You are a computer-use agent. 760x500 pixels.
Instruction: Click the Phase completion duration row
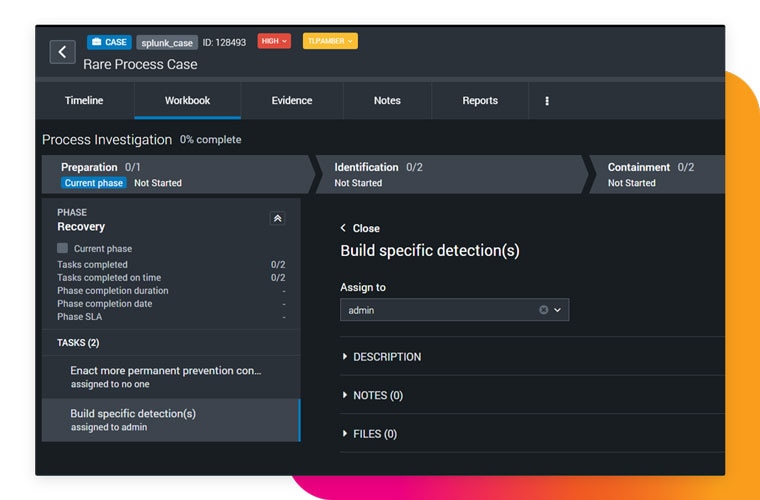171,291
